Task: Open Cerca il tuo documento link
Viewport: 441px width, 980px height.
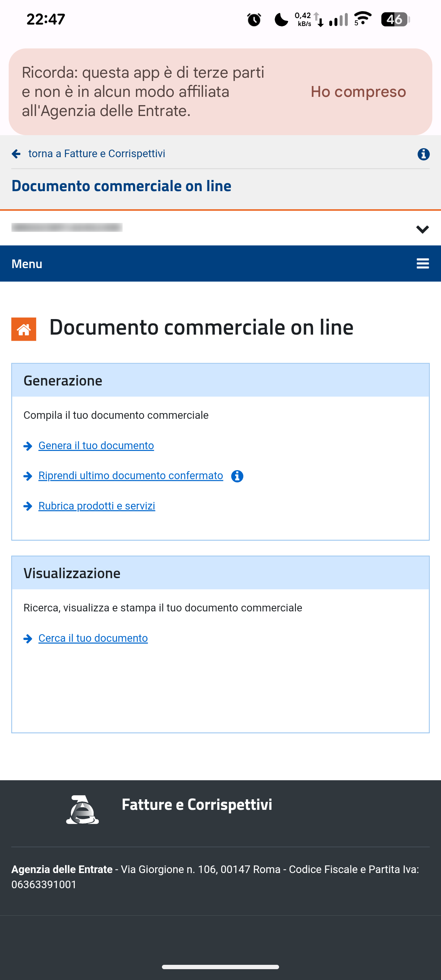Action: tap(93, 638)
